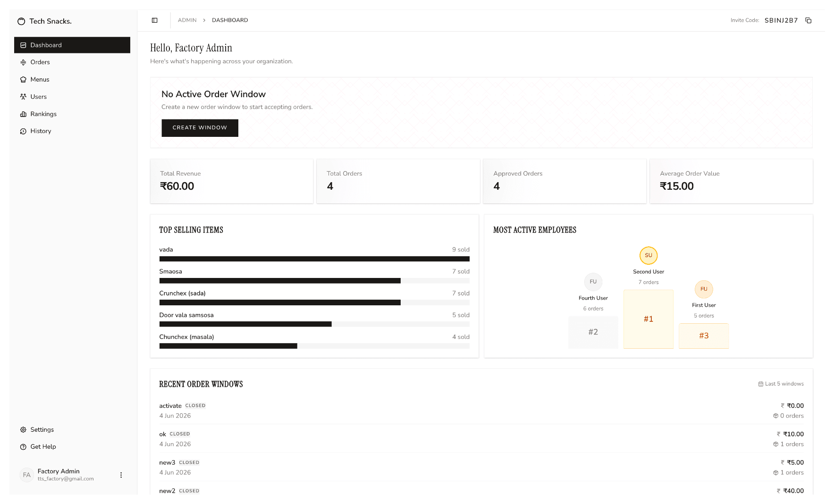Click the Dashboard sidebar icon
The height and width of the screenshot is (504, 834).
[23, 45]
